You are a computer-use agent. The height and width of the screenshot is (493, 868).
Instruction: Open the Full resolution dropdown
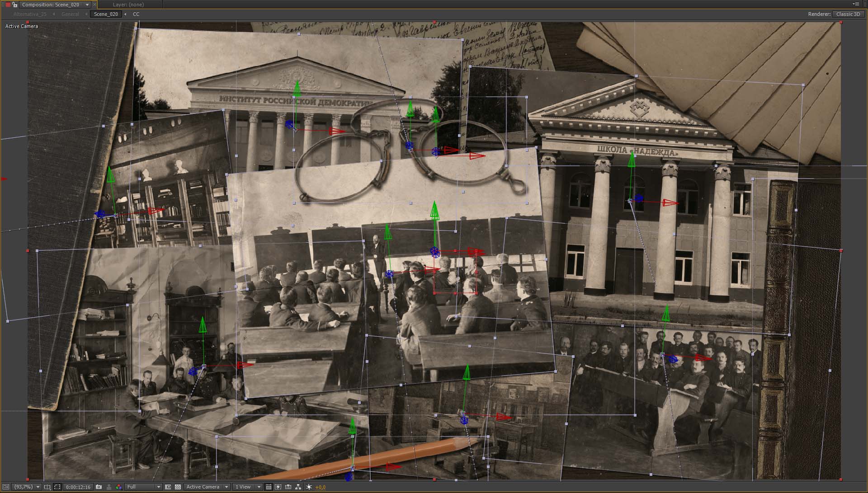point(144,487)
